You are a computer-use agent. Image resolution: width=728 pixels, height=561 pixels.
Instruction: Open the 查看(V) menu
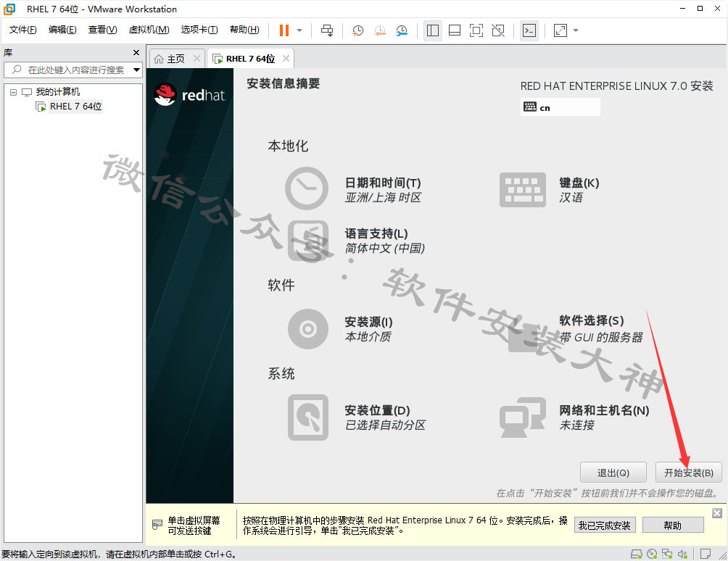pos(103,30)
